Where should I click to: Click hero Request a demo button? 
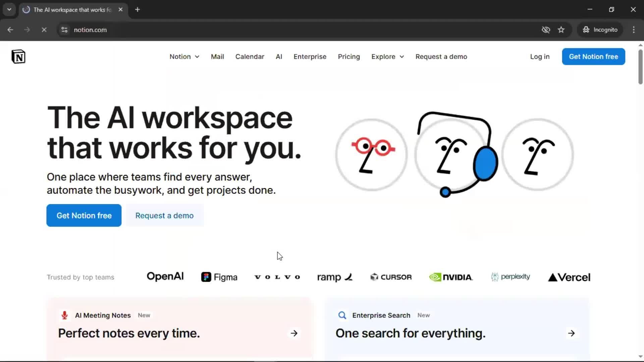click(165, 216)
